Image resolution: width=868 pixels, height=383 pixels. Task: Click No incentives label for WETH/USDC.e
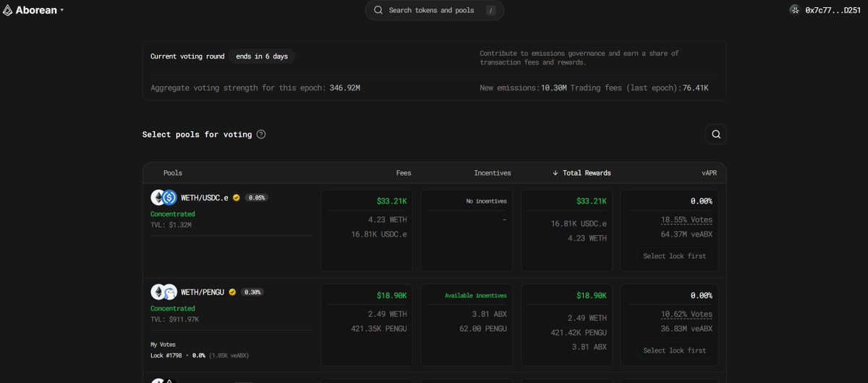[486, 201]
